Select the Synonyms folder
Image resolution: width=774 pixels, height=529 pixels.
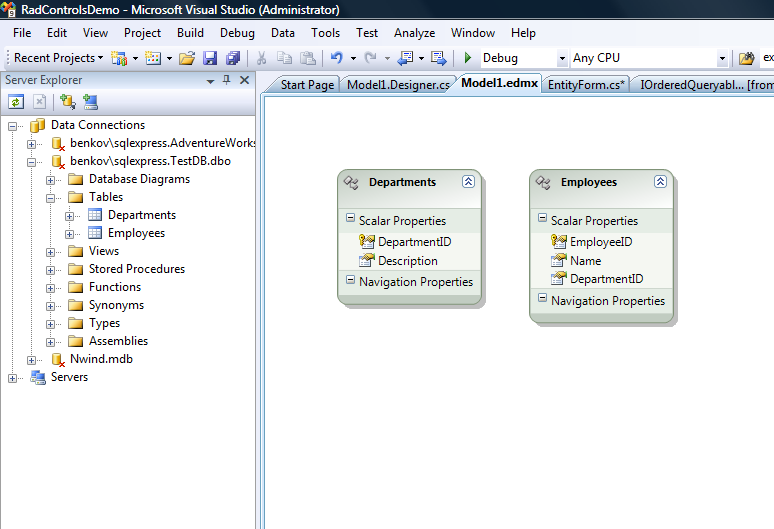[x=116, y=305]
